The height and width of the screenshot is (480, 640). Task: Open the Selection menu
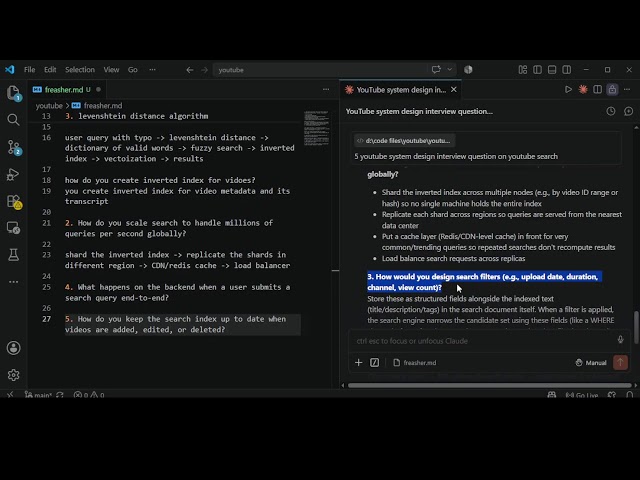pos(80,70)
